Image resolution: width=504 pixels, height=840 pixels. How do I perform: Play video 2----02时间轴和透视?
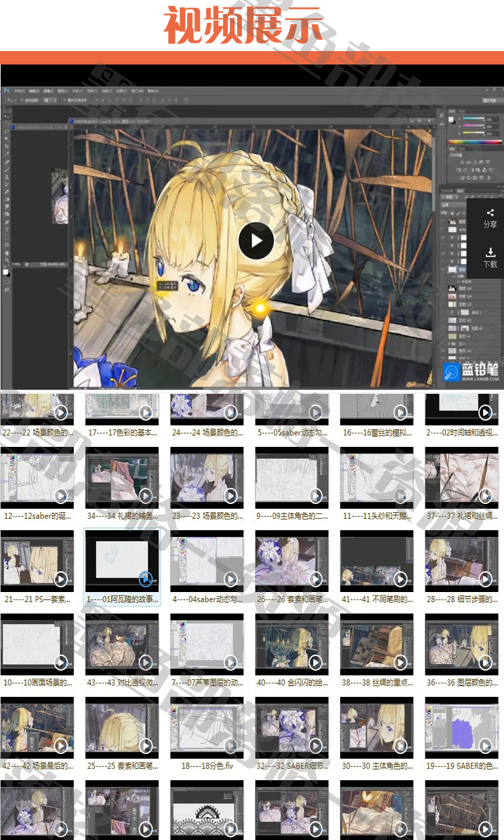pyautogui.click(x=486, y=412)
